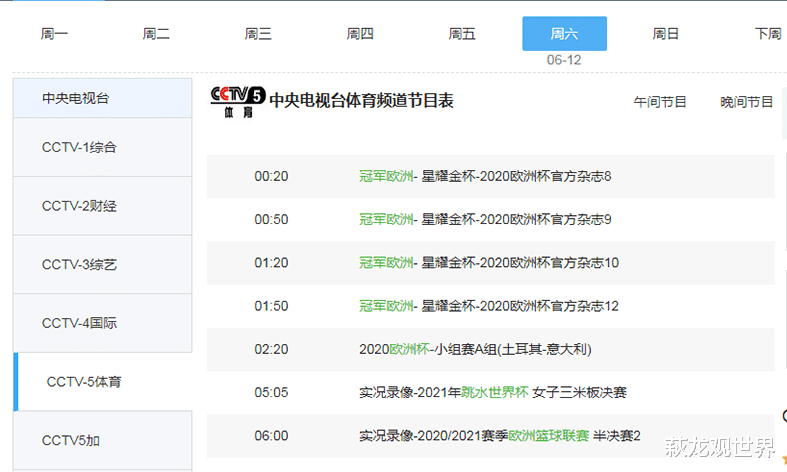Open 冠军欧洲 link in 00:20 row
The width and height of the screenshot is (787, 472).
click(x=386, y=176)
